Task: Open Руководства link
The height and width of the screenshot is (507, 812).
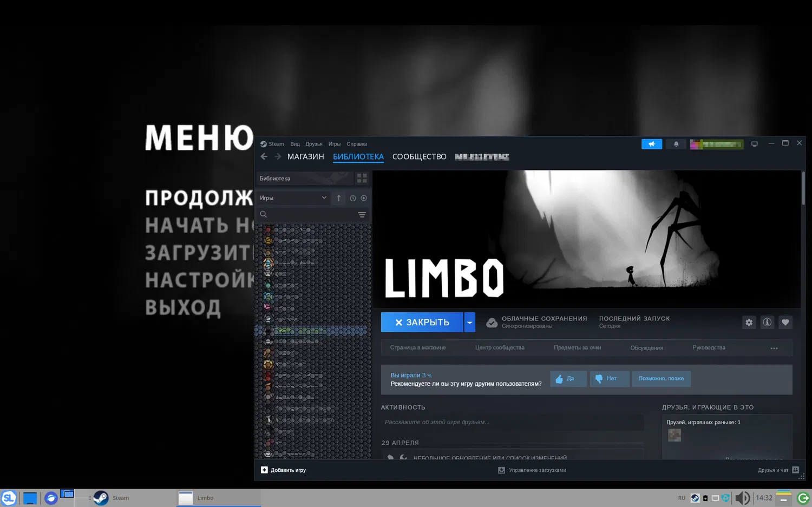Action: [x=709, y=348]
